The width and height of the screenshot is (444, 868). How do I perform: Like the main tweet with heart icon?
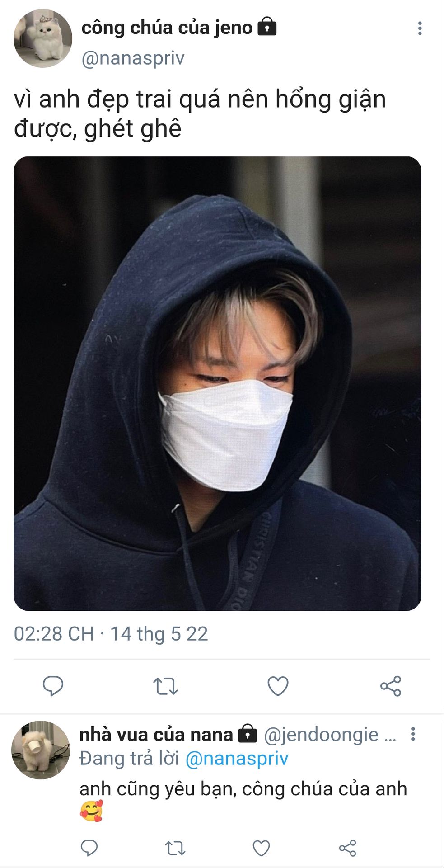tap(278, 686)
